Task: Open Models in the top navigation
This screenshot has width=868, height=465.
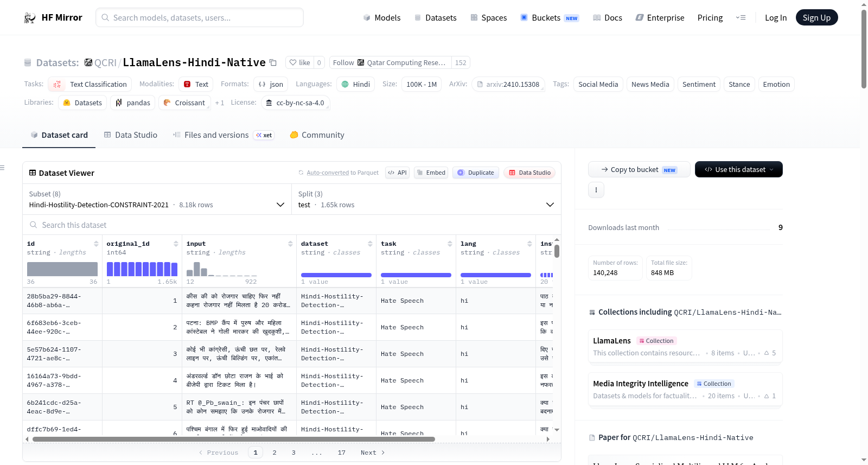Action: click(x=382, y=18)
